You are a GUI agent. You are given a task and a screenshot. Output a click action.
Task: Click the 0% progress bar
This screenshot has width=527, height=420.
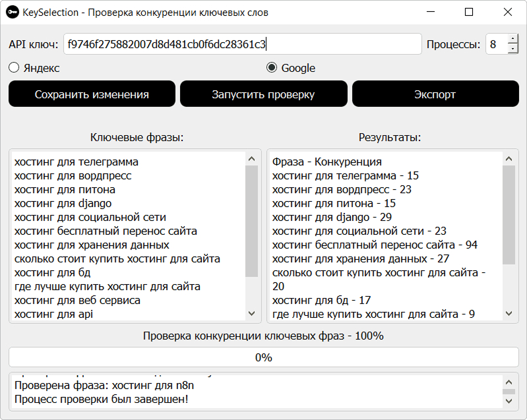tap(263, 357)
